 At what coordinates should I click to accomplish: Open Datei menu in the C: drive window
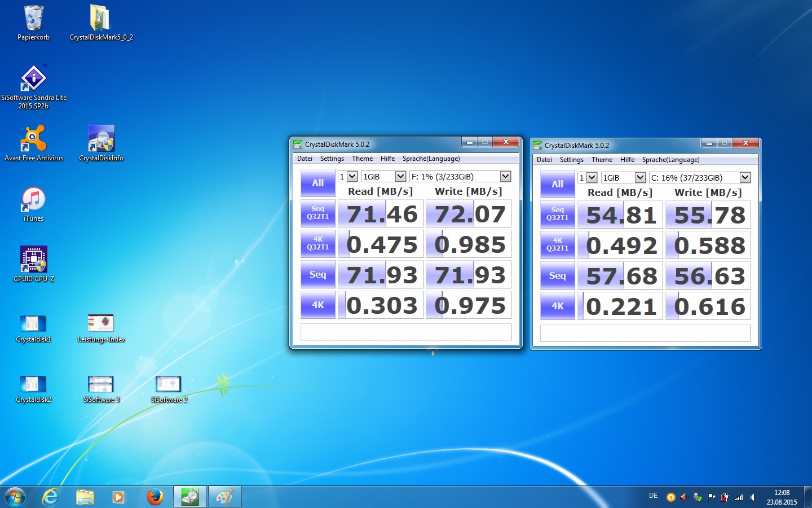tap(544, 160)
